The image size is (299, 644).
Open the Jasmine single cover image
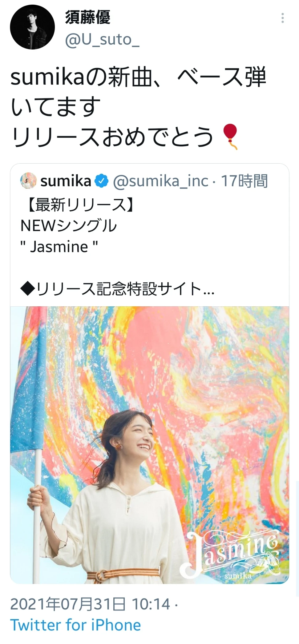click(150, 445)
